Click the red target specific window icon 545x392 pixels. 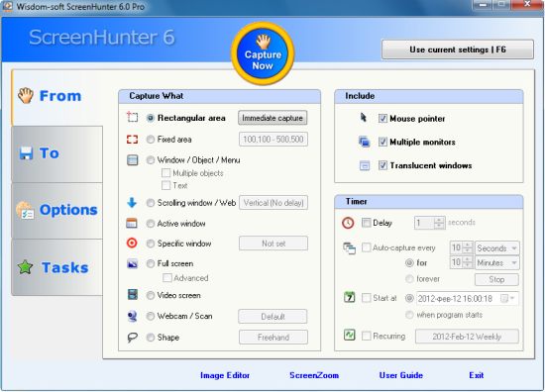132,244
